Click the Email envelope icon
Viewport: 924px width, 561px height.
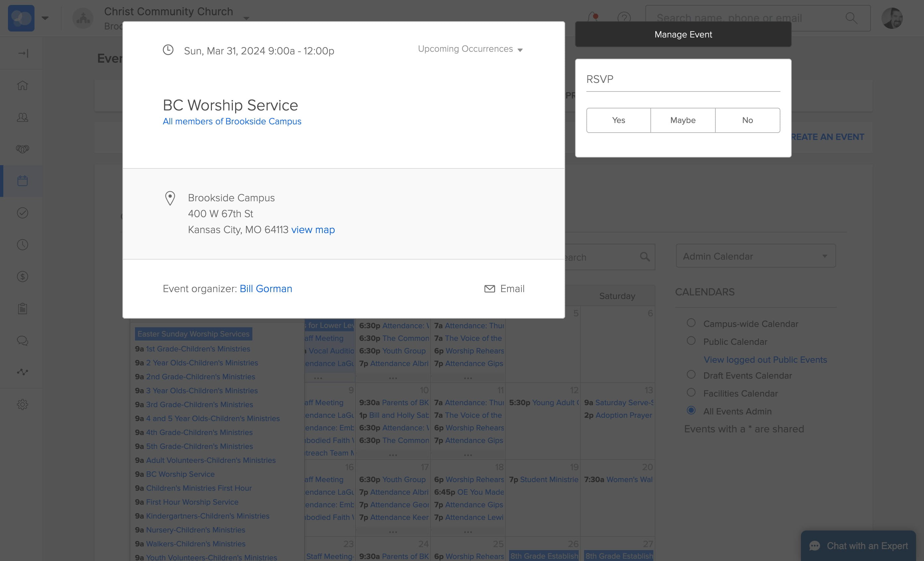point(490,289)
